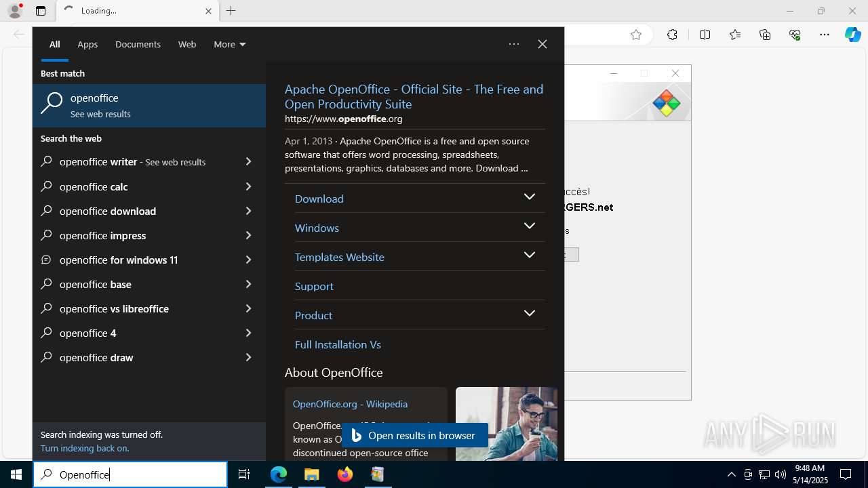This screenshot has height=488, width=868.
Task: Expand openoffice for windows 11 arrow
Action: 248,260
